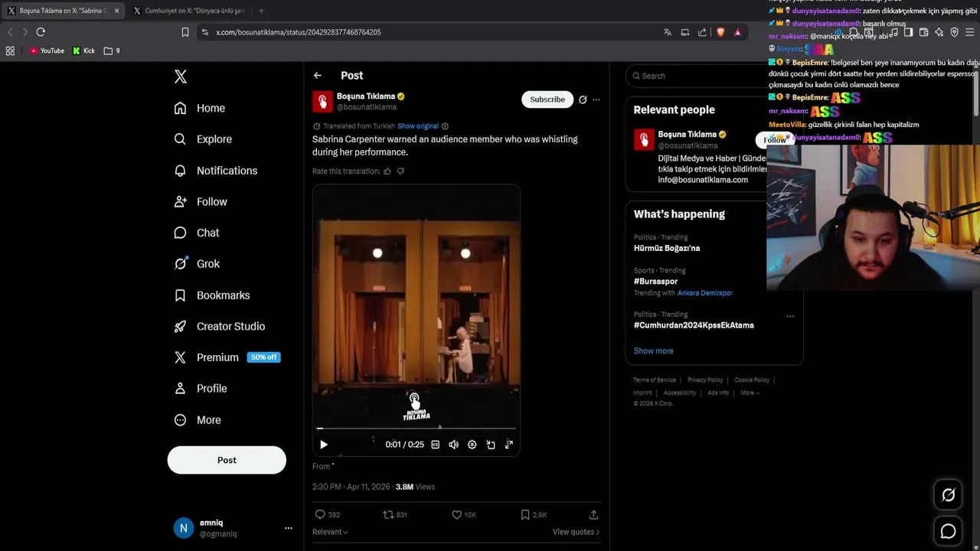Switch to Cumhuriyet on X browser tab

(x=189, y=11)
